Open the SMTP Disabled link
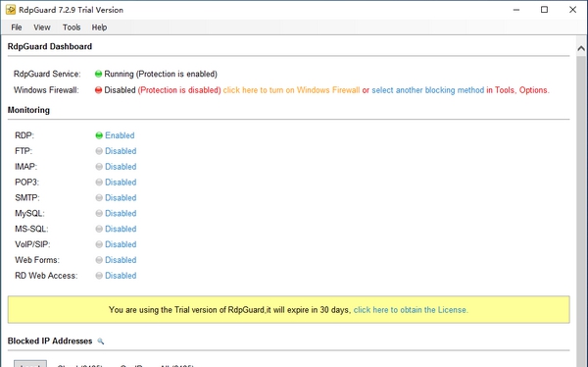588x367 pixels. pos(121,197)
